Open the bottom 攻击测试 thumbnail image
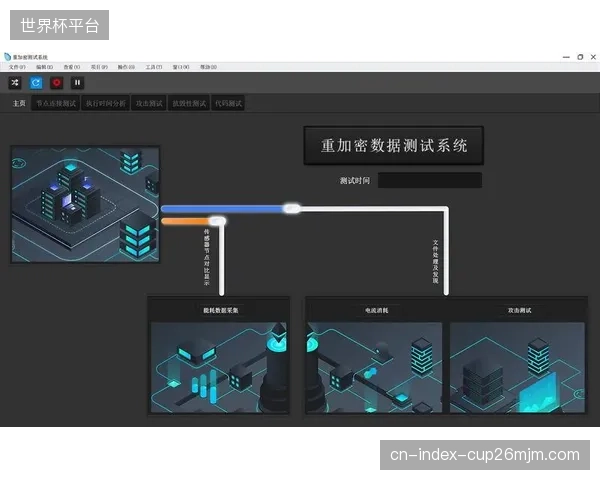600x480 pixels. pos(517,367)
